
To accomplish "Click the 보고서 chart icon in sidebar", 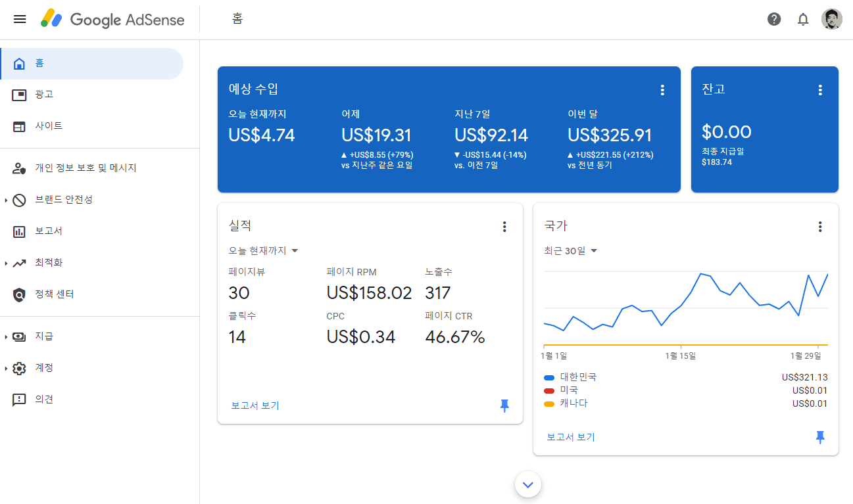I will (19, 231).
